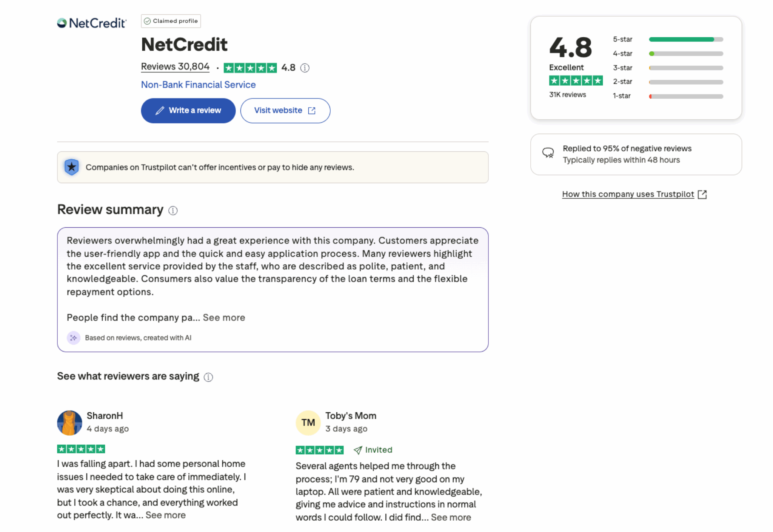Viewport: 773px width, 532px height.
Task: Click the AI sparkle icon in Review summary
Action: click(74, 338)
